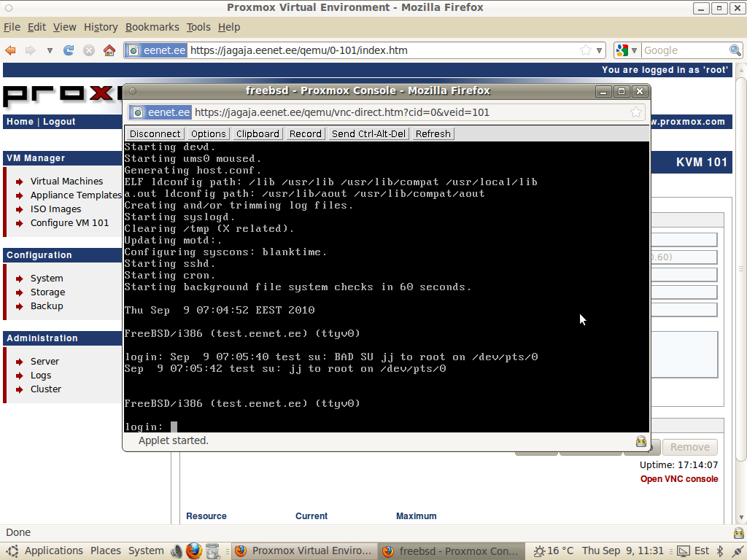747x560 pixels.
Task: Click the scrollbar down arrow of main page
Action: point(741,518)
